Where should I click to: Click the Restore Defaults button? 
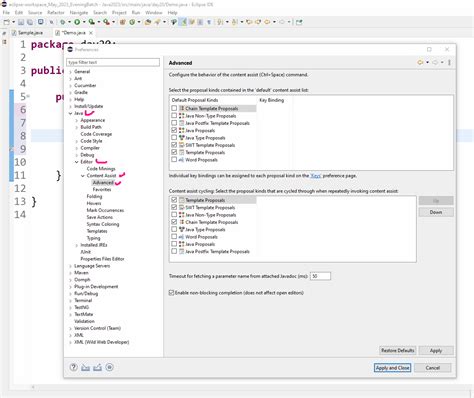[x=398, y=350]
